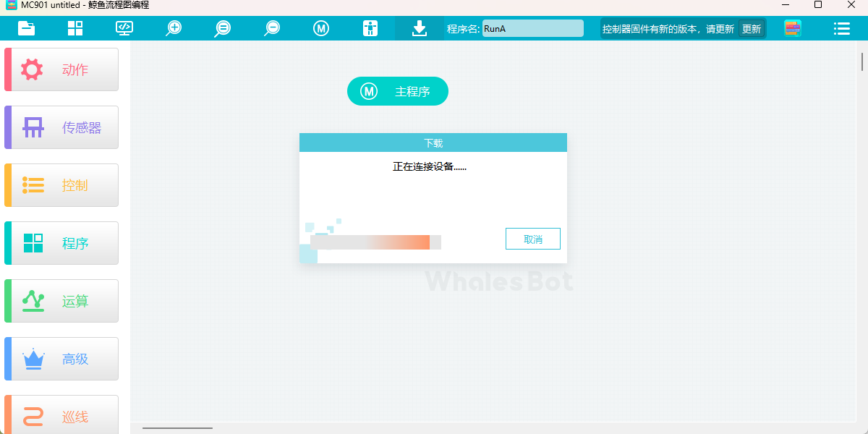Screen dimensions: 868x434
Task: Click the horizontal scrollbar below the canvas
Action: (x=177, y=427)
